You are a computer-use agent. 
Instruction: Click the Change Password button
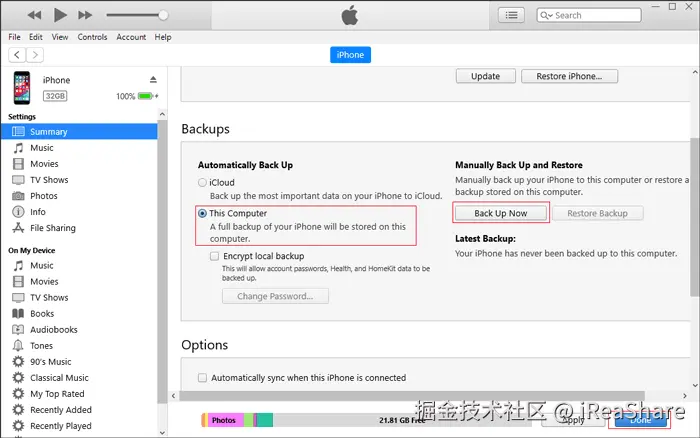[275, 296]
